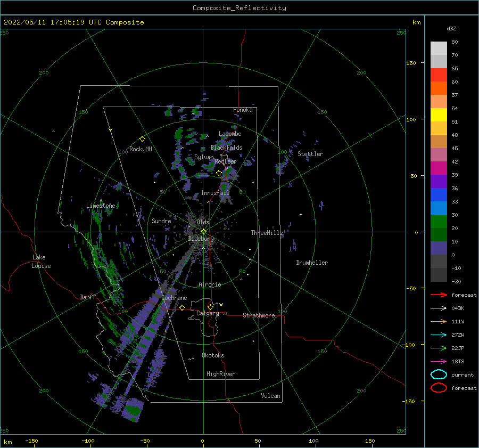Click the yellow diamond marker in Calgary
Screen dimensions: 479x448
click(x=210, y=307)
